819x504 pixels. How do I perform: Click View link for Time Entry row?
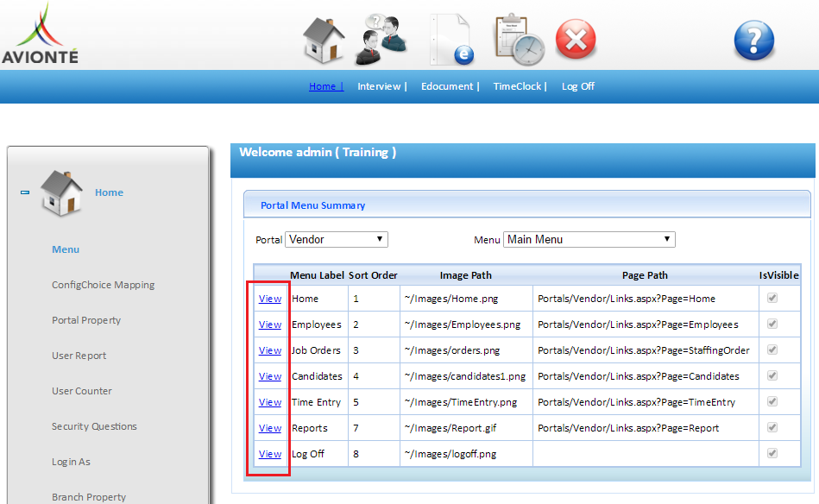[270, 402]
